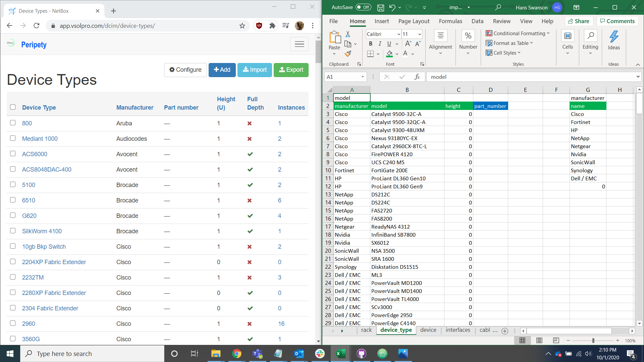Click the Configure button in NetBox
Viewport: 644px width, 362px height.
[185, 70]
